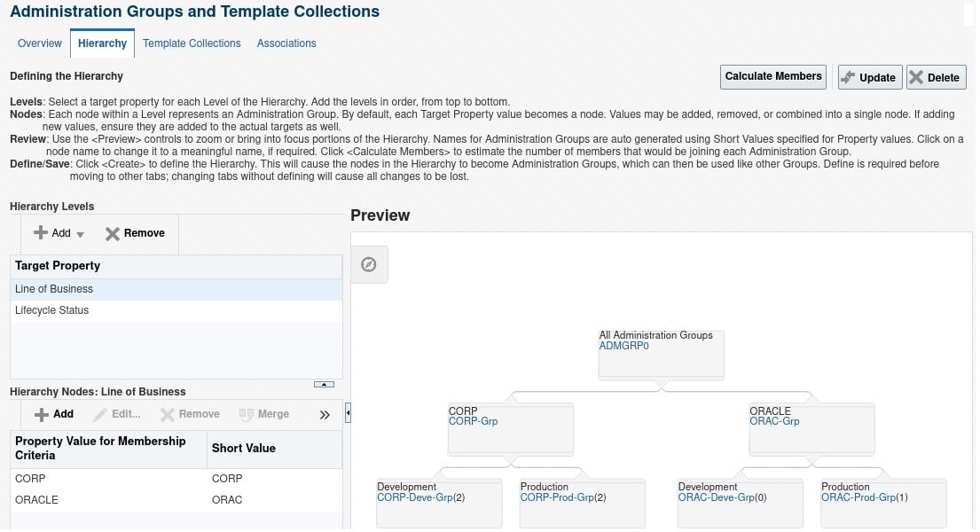Viewport: 980px width, 532px height.
Task: Click the X icon on the Delete button
Action: 918,77
